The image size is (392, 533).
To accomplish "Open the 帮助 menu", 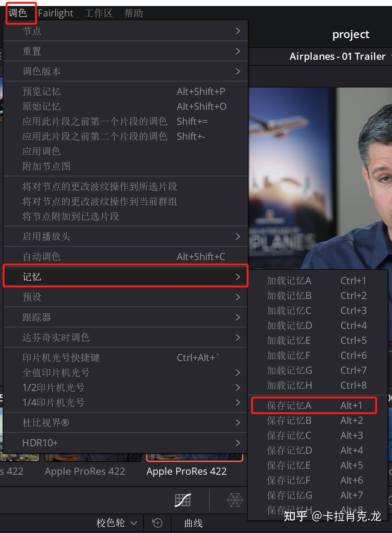I will click(133, 13).
